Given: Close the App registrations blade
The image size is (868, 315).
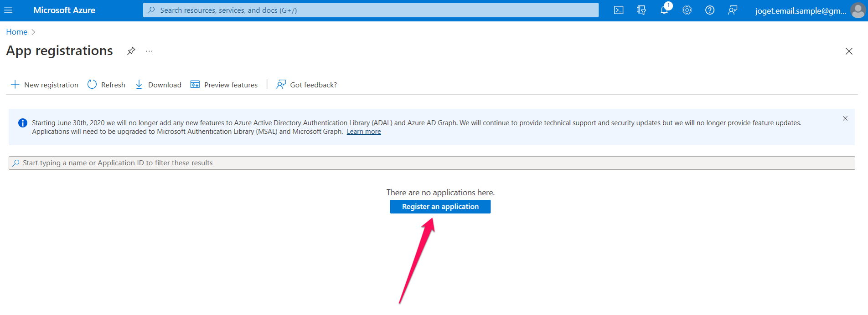Looking at the screenshot, I should point(849,51).
